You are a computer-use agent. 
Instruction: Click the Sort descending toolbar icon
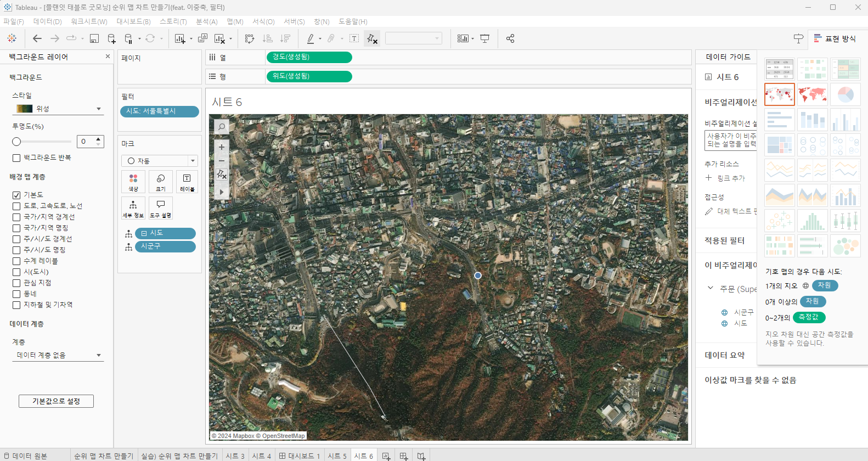click(x=285, y=38)
